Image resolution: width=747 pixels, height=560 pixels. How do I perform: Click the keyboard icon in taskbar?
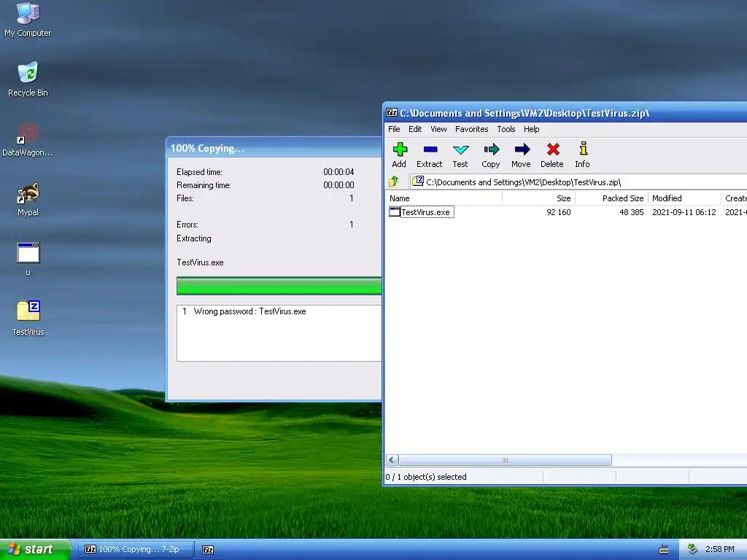coord(664,550)
